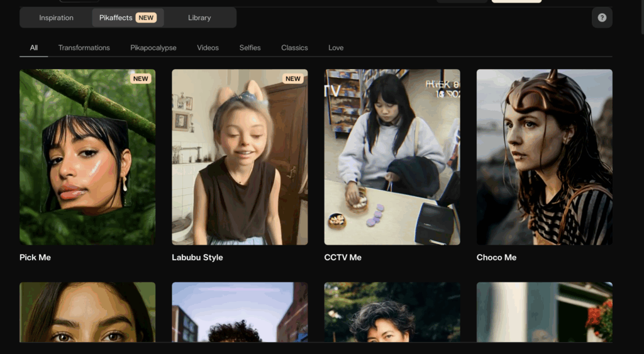Choose the Choco Me effect thumbnail
Screen dimensions: 644x354
pos(544,157)
